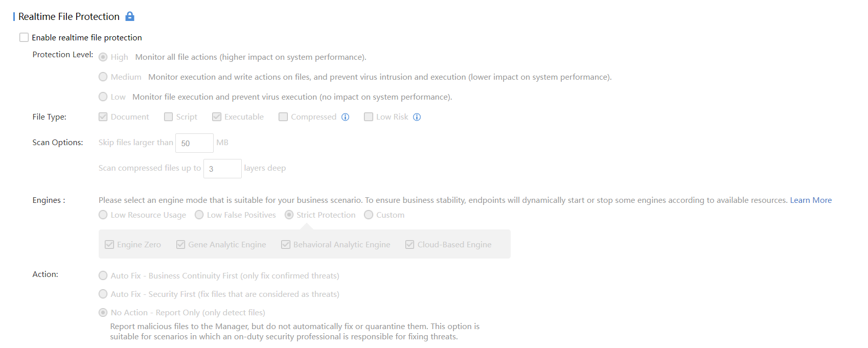Select High protection level
The height and width of the screenshot is (348, 868).
pos(103,57)
